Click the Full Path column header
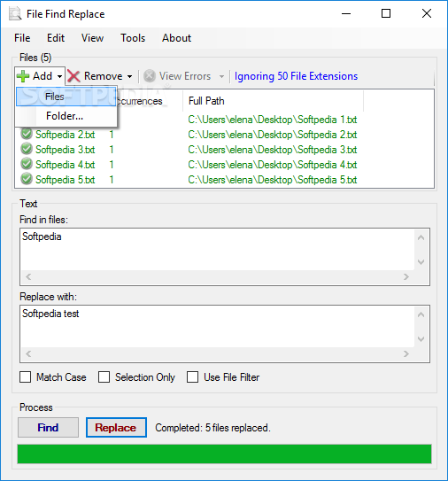The width and height of the screenshot is (448, 481). point(273,101)
